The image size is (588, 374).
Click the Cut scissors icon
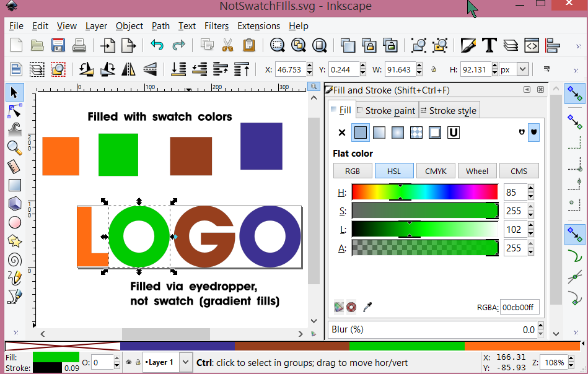(x=227, y=45)
